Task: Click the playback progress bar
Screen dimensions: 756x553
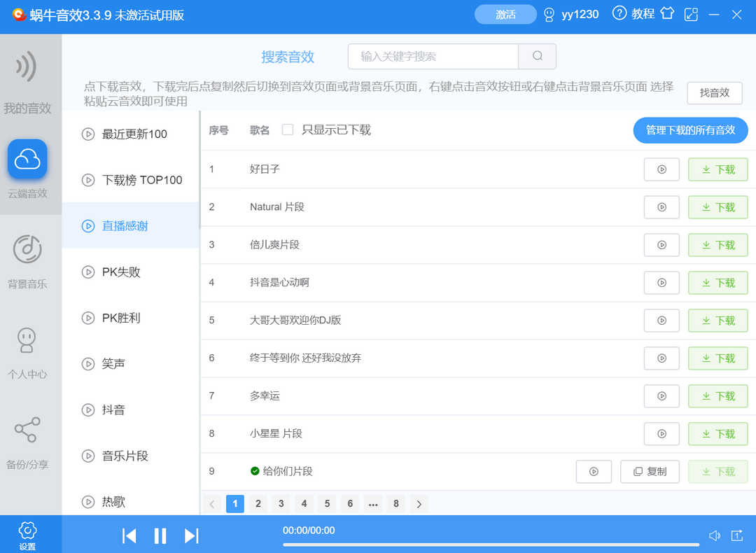Action: (x=490, y=543)
